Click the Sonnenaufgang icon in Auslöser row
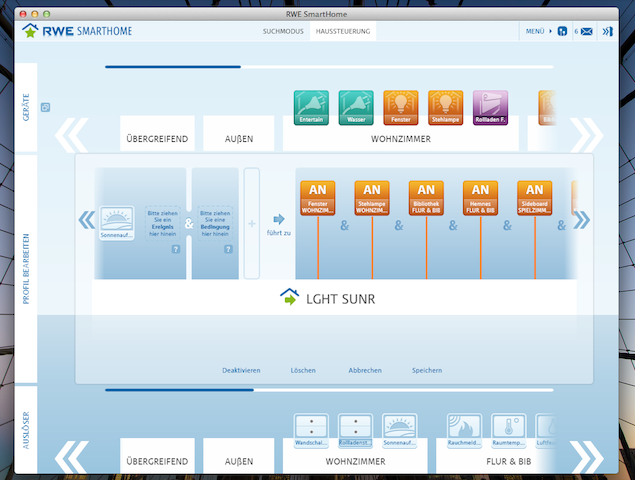 pos(399,430)
